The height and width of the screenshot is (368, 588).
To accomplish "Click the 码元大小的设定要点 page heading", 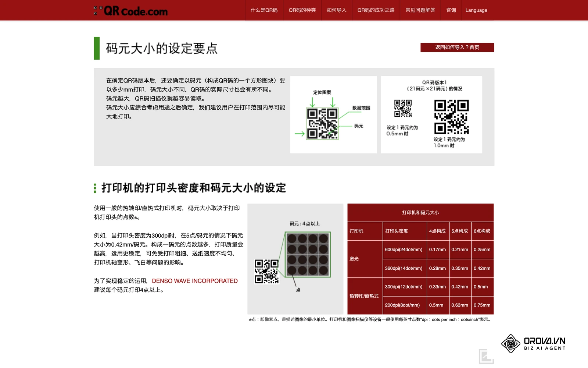I will pos(162,48).
